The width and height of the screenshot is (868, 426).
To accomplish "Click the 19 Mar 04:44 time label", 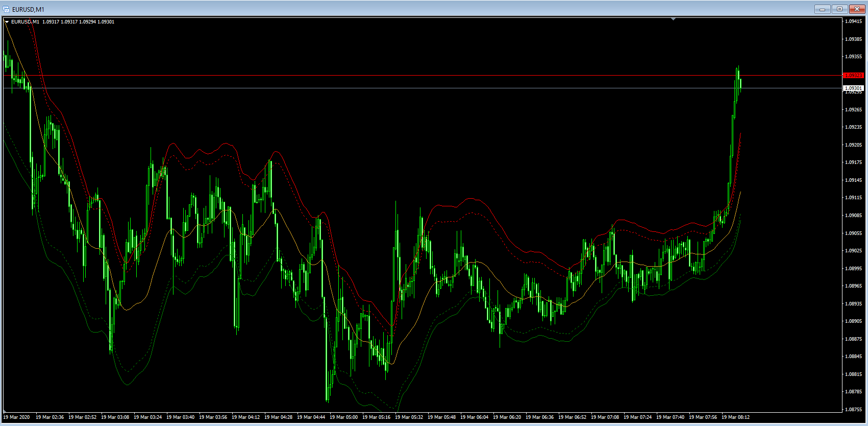I will point(311,417).
